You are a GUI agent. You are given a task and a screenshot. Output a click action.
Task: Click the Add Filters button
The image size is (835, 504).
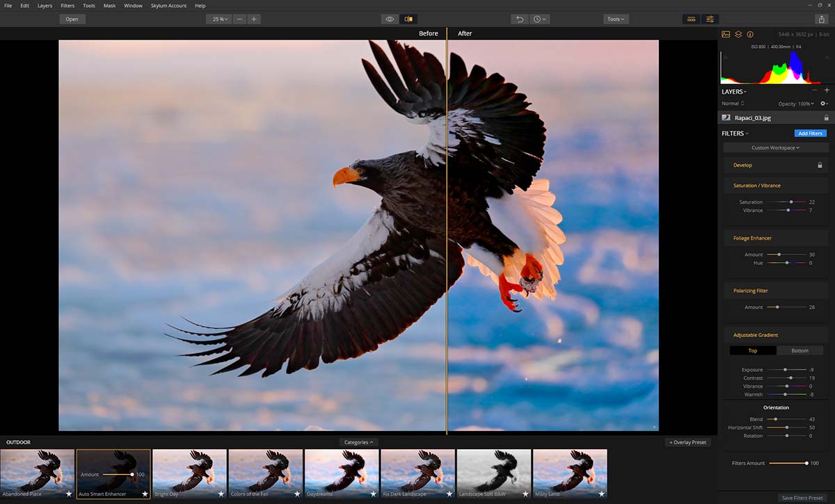pos(810,133)
